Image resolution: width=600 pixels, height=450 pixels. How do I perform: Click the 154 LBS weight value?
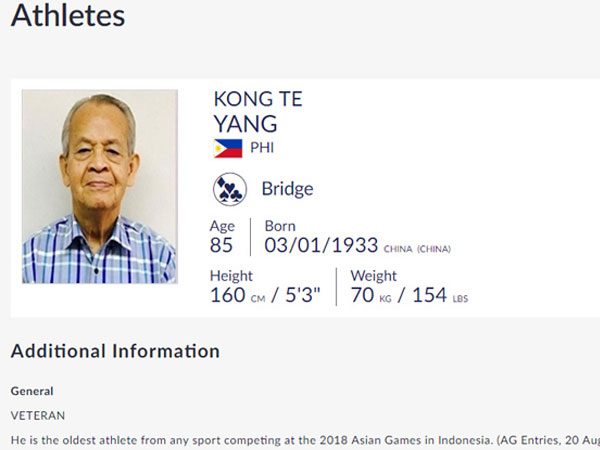pyautogui.click(x=440, y=295)
